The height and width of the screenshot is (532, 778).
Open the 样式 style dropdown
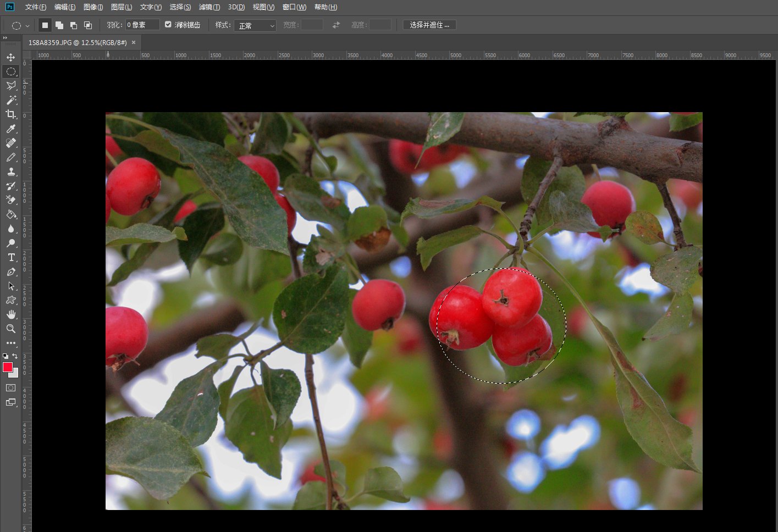point(255,25)
